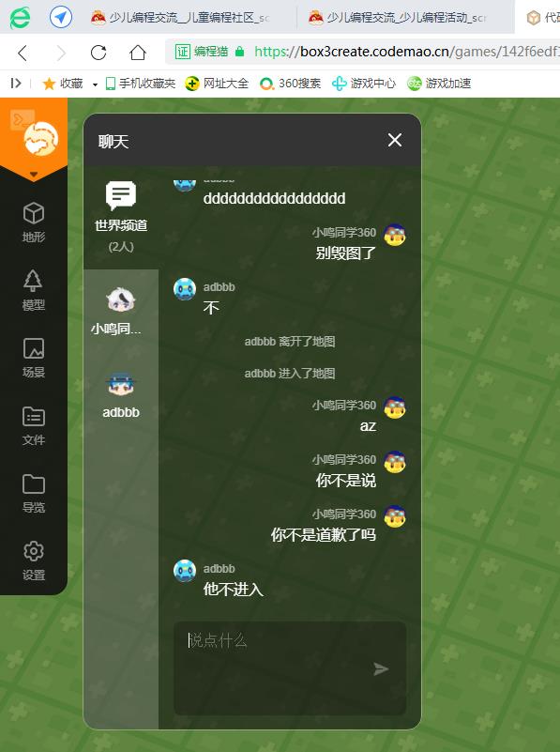Switch to 少儿编程活动 browser tab
This screenshot has height=752, width=560.
(398, 18)
